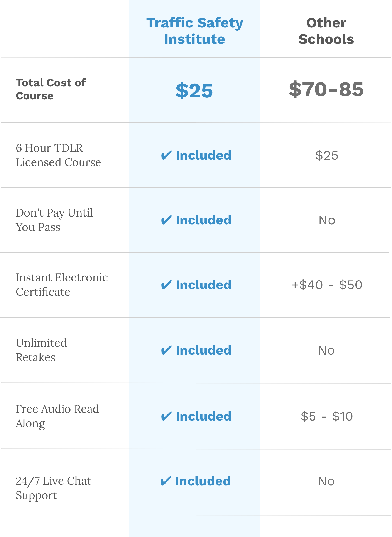The height and width of the screenshot is (537, 392).
Task: Select the Traffic Safety Institute column header
Action: [195, 31]
